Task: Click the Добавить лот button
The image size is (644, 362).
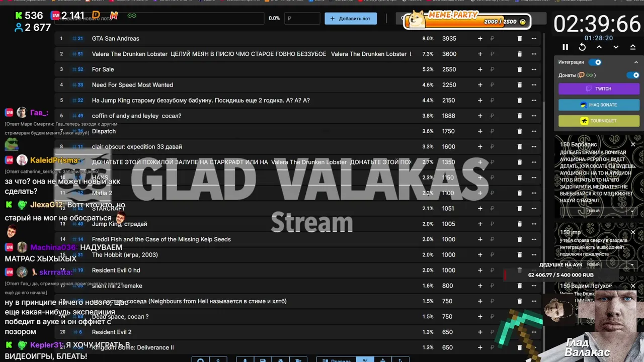Action: tap(351, 19)
